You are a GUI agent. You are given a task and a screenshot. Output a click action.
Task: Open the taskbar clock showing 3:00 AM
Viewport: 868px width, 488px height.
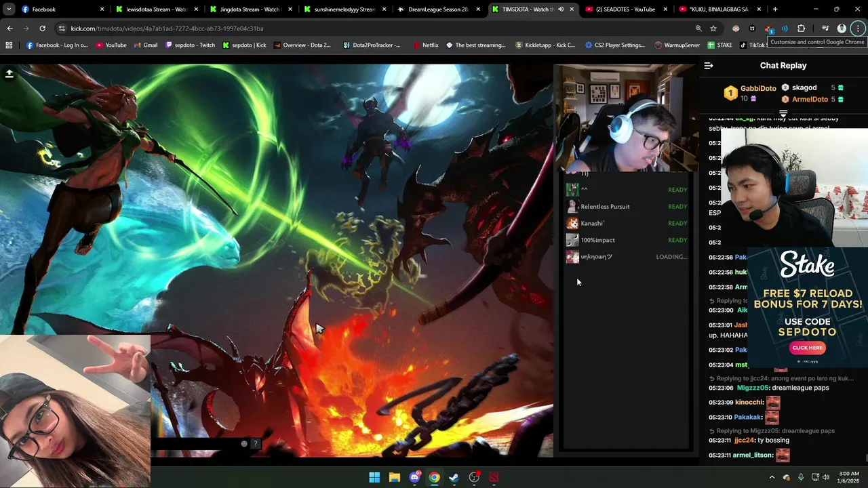pos(849,477)
